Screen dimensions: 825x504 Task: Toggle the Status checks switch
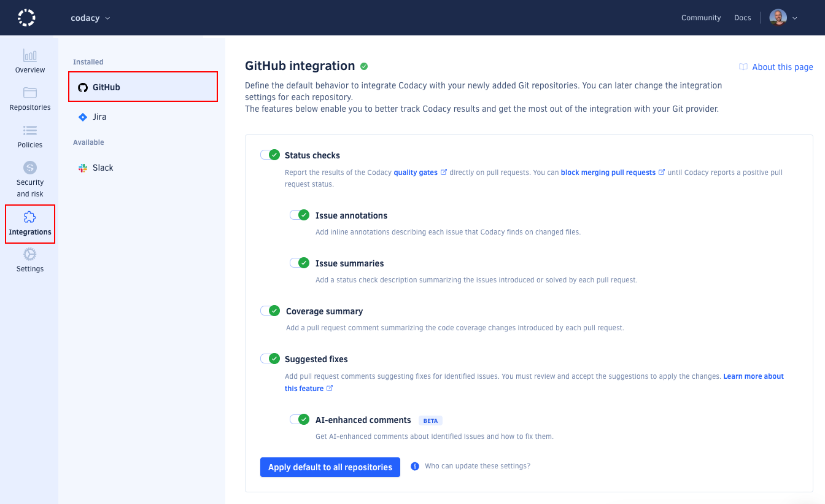tap(270, 155)
